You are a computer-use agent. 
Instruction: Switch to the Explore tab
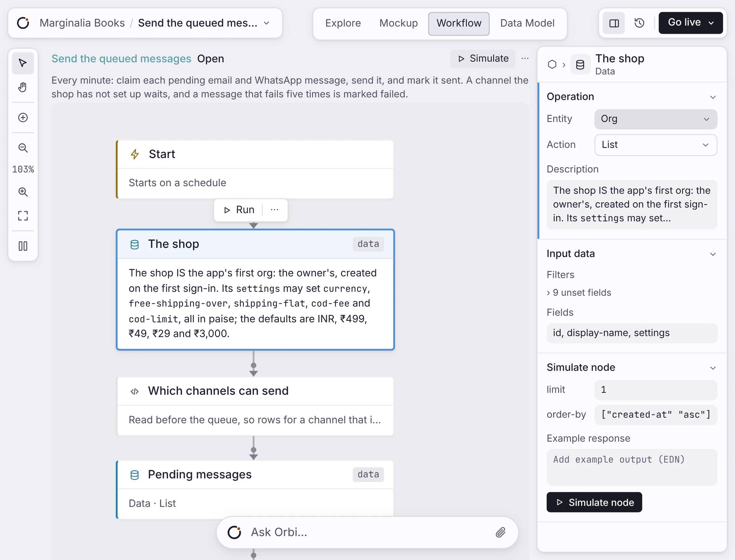[x=343, y=23]
